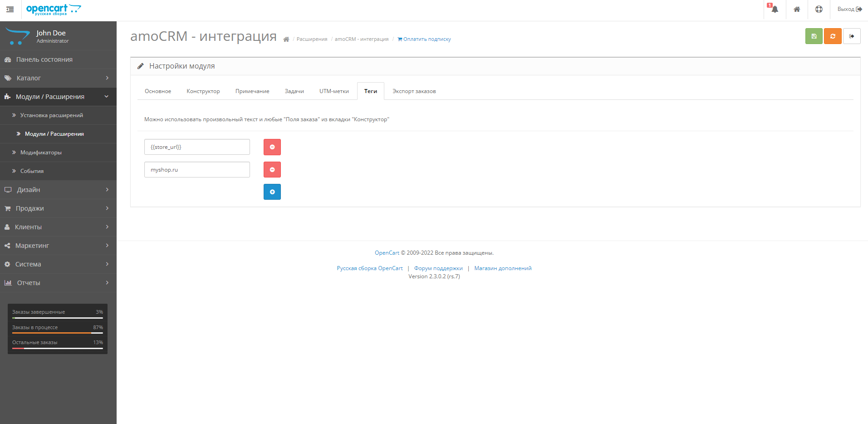The height and width of the screenshot is (424, 868).
Task: Open Форум поддержки in the footer
Action: tap(438, 268)
